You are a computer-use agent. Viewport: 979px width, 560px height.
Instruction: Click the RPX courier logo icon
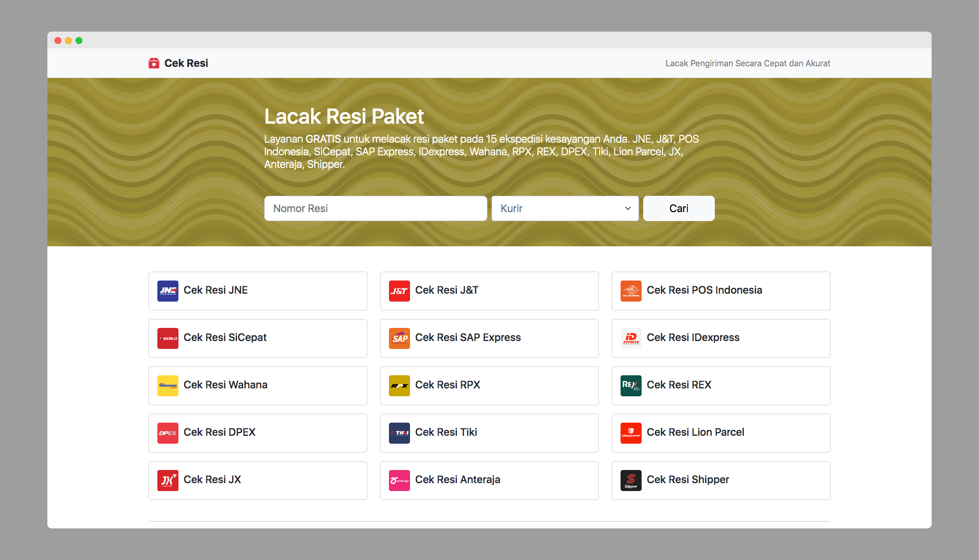coord(399,386)
